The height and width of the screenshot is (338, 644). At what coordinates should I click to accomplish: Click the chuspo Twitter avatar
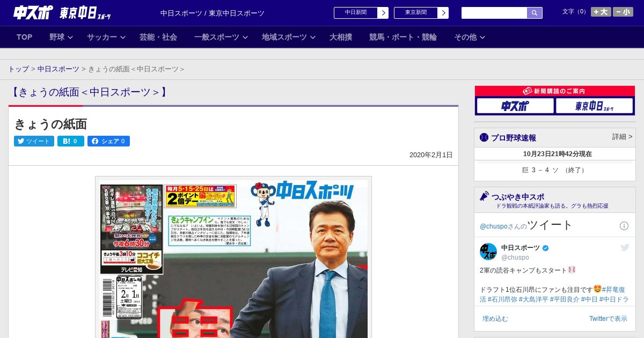pos(488,252)
